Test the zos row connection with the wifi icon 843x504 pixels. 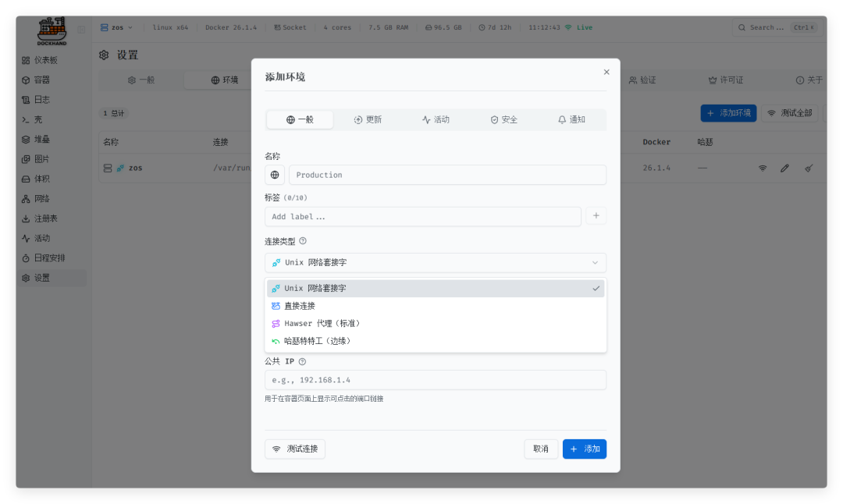(x=763, y=169)
